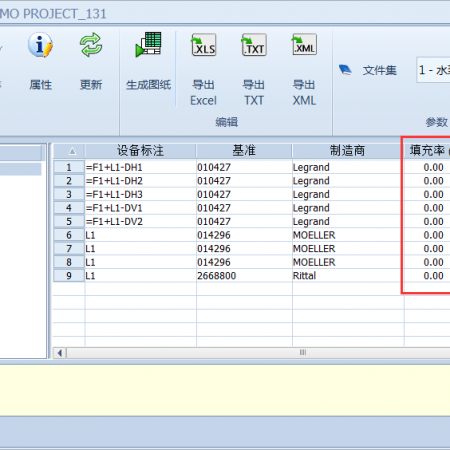
Task: Click the 更新 refresh icon
Action: [x=91, y=45]
